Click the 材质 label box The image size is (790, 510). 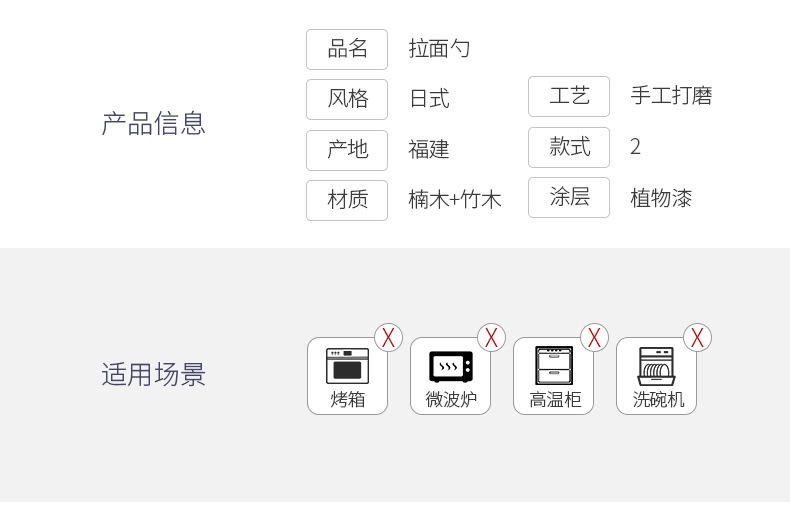347,200
